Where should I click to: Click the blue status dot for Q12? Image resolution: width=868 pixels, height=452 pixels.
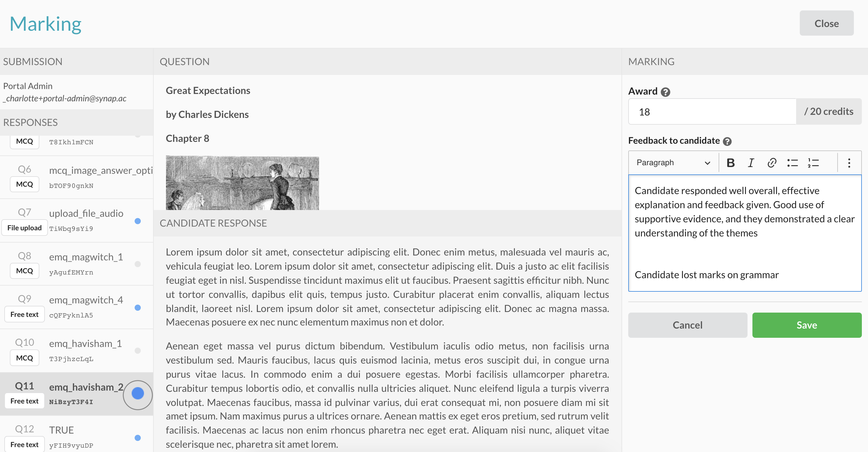[x=137, y=438]
